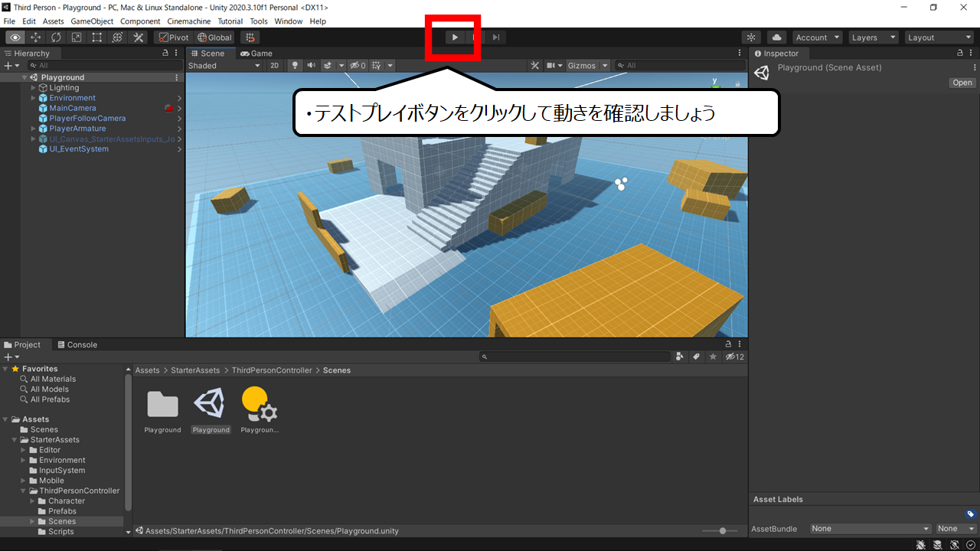Switch to the Game tab
The image size is (980, 551).
[x=256, y=54]
